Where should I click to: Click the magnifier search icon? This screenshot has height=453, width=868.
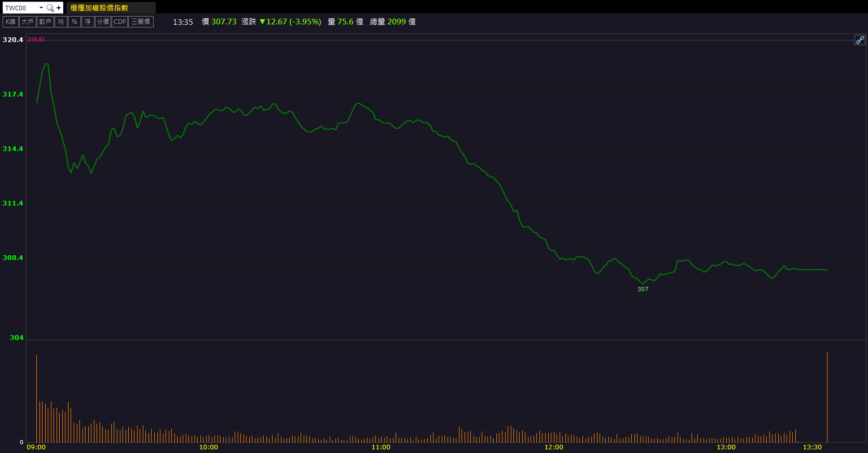(x=50, y=8)
